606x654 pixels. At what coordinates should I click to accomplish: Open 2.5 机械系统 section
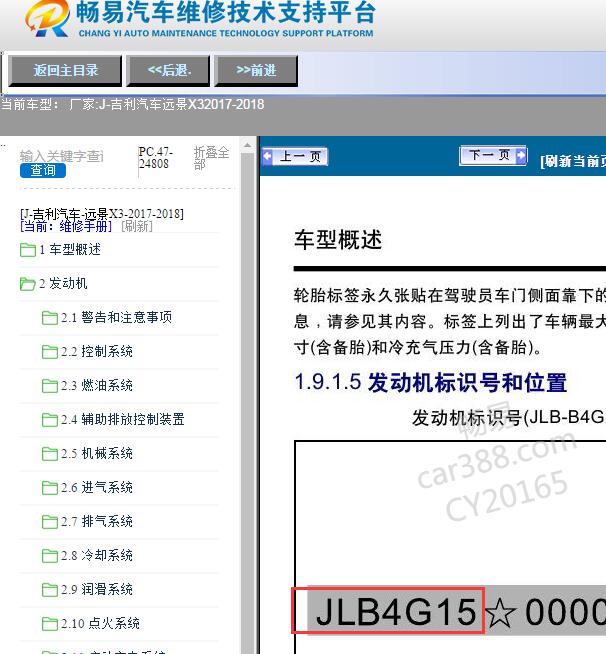pos(97,453)
